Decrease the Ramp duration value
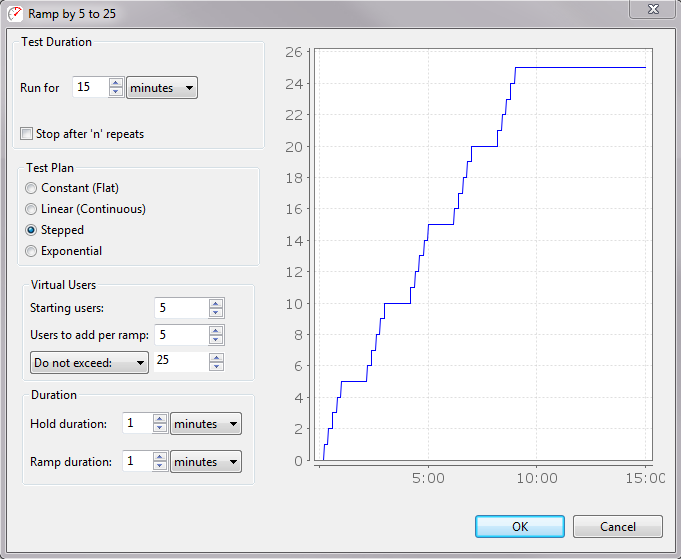The image size is (681, 559). pos(160,466)
